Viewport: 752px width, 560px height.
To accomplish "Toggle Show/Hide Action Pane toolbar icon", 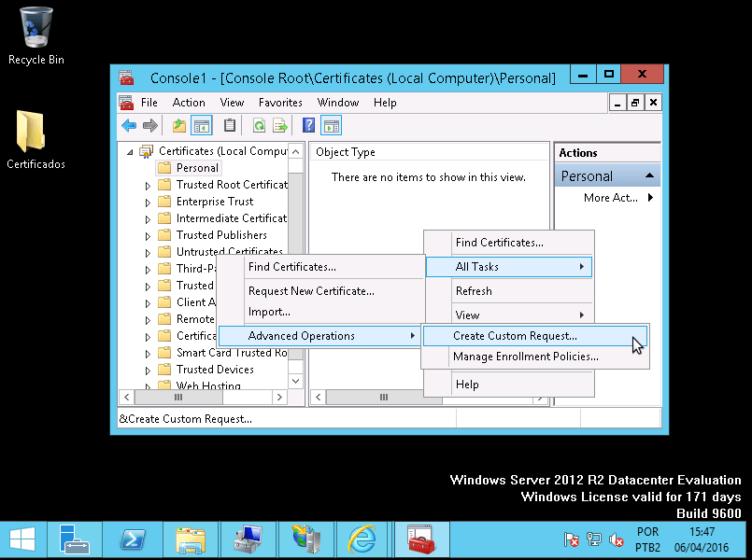I will (x=331, y=126).
